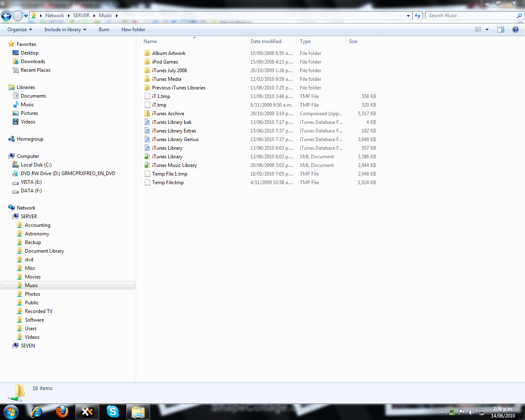Viewport: 525px width, 420px height.
Task: Open the address bar history dropdown
Action: (x=408, y=16)
